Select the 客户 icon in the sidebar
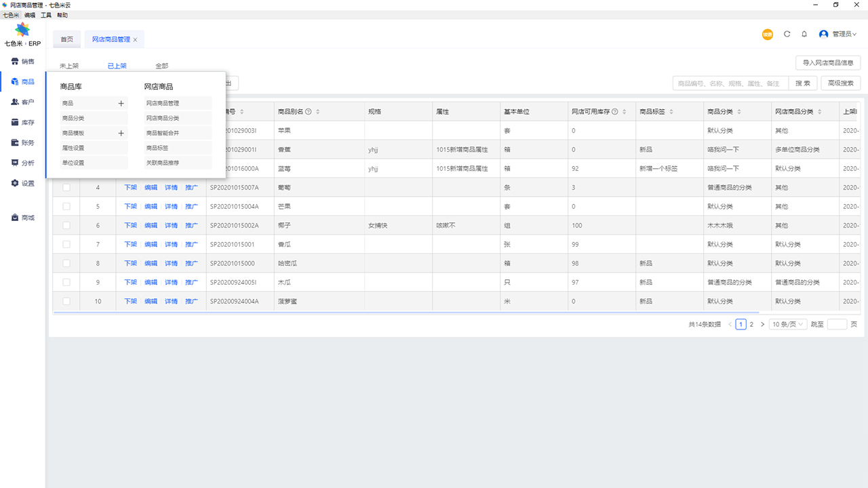This screenshot has height=488, width=868. click(22, 102)
